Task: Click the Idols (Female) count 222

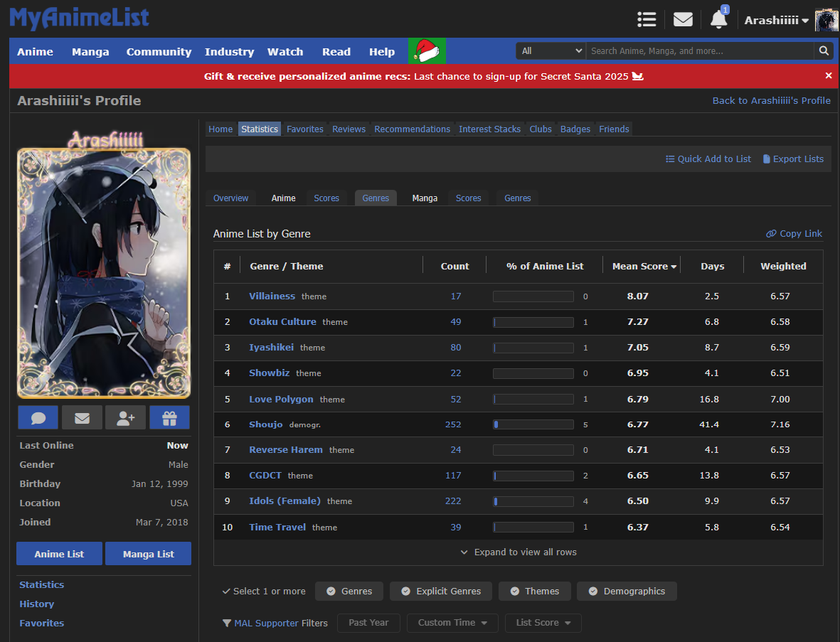Action: 453,501
